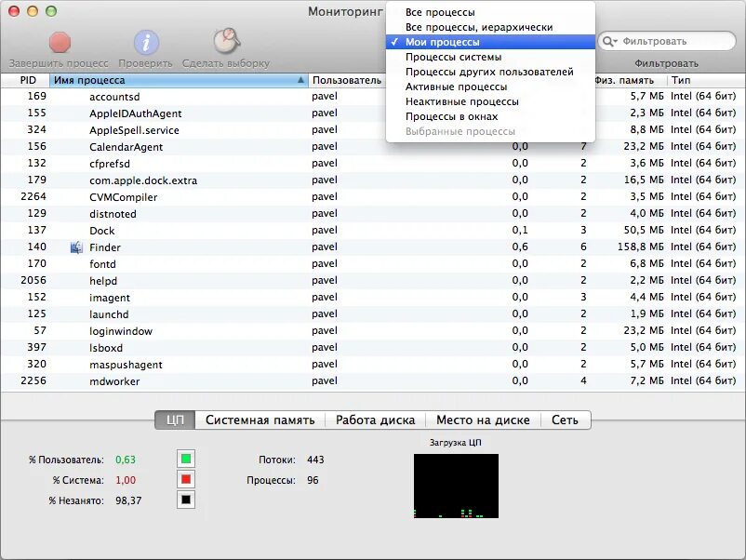Image resolution: width=746 pixels, height=560 pixels.
Task: Sort by Физ. память column header
Action: [625, 80]
